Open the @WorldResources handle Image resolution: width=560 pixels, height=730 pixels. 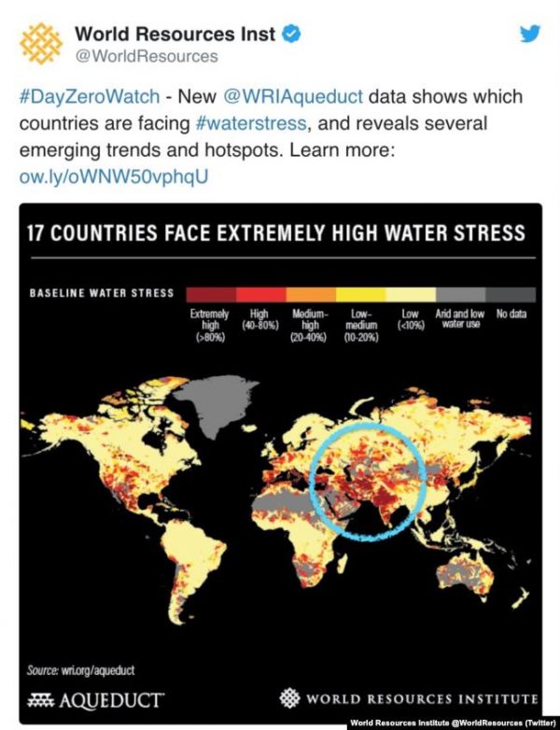coord(147,57)
